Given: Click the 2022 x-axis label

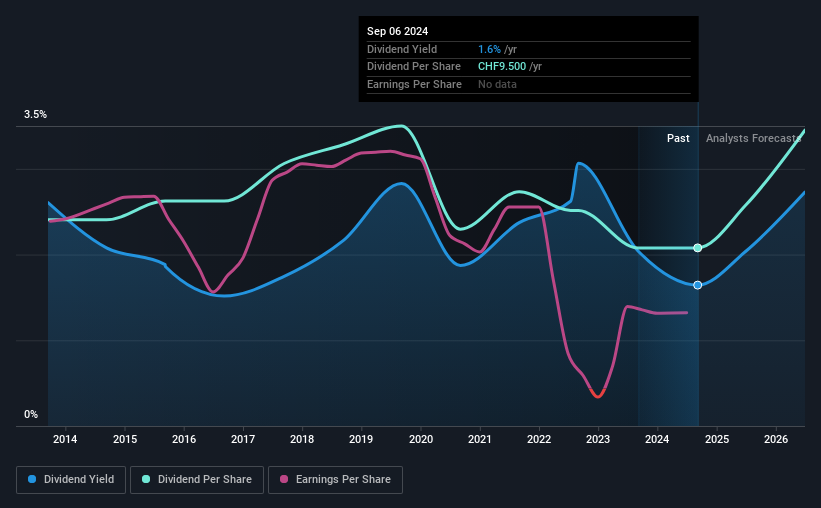Looking at the screenshot, I should click(x=539, y=439).
